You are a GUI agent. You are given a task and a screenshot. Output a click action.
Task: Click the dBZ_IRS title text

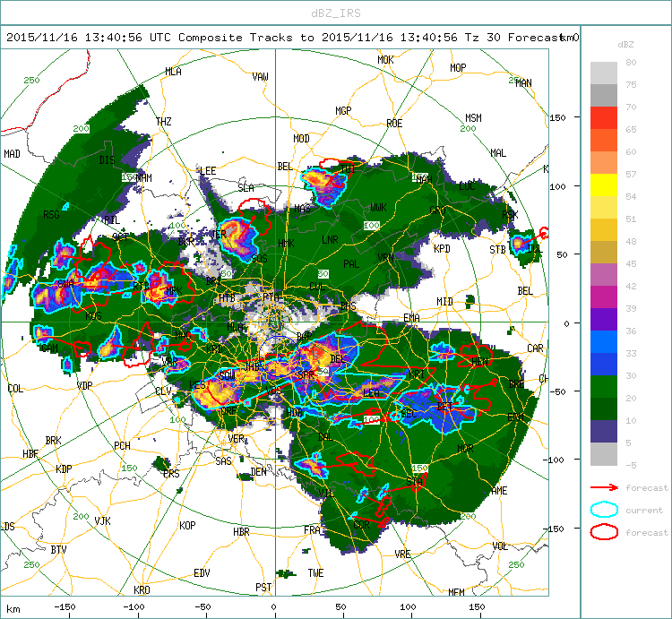point(336,13)
